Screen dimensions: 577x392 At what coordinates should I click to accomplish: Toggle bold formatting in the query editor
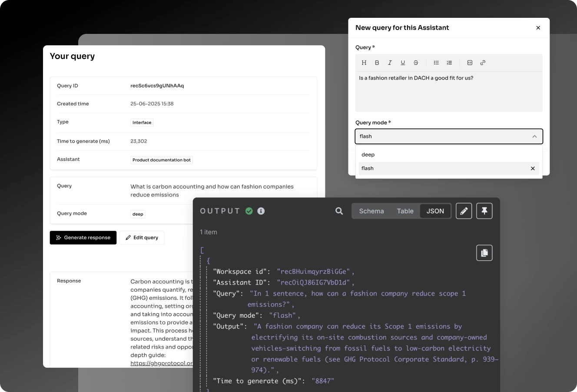(x=377, y=62)
